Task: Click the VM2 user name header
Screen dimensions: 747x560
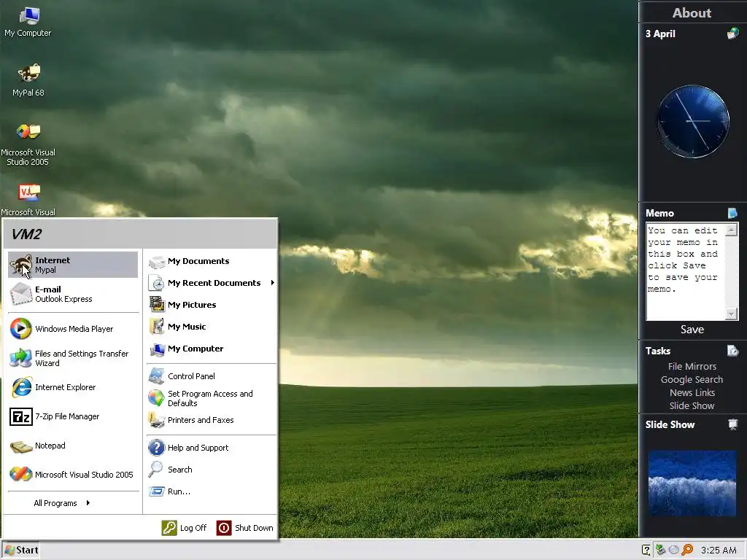Action: pyautogui.click(x=27, y=234)
